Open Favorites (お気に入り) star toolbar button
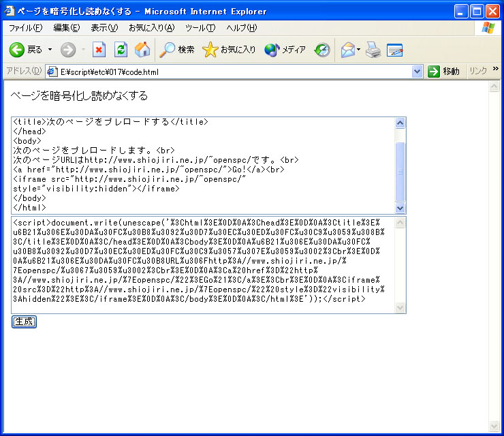504x436 pixels. click(229, 50)
